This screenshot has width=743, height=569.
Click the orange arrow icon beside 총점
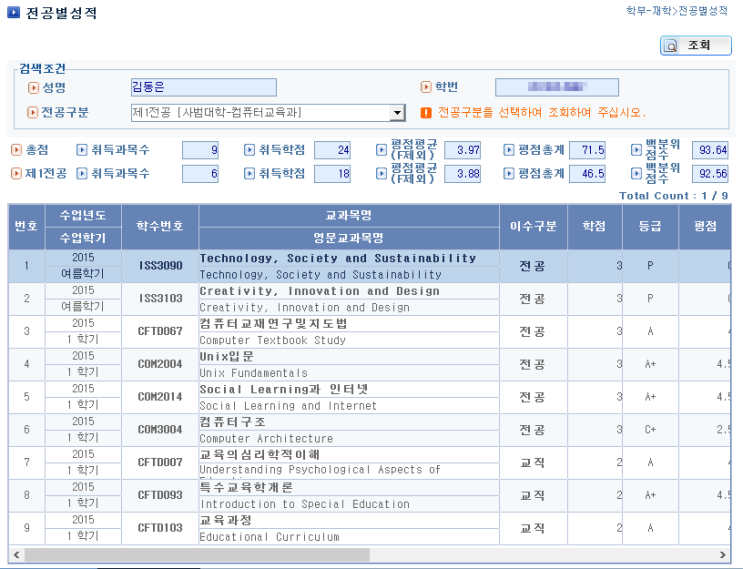16,150
